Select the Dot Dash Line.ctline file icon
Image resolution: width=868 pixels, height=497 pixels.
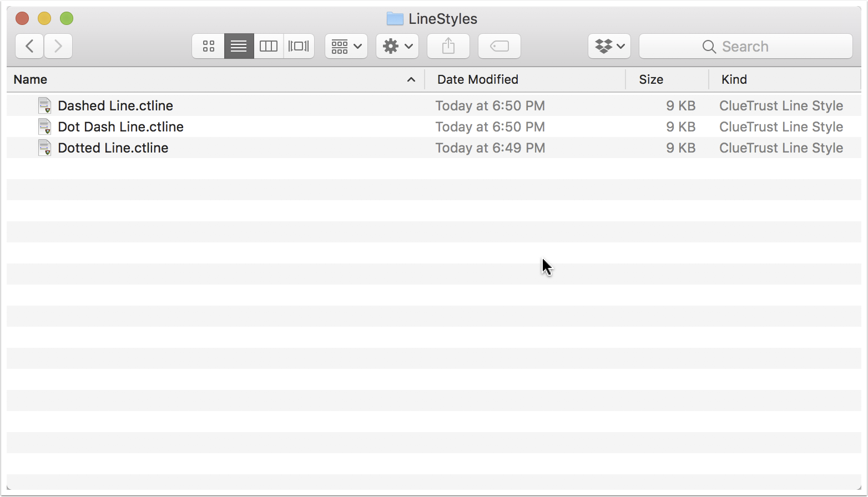coord(44,126)
